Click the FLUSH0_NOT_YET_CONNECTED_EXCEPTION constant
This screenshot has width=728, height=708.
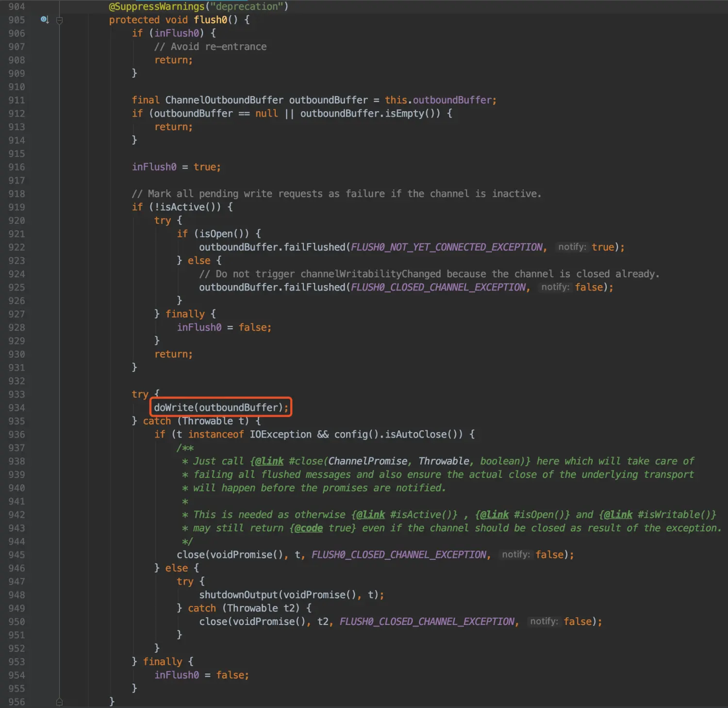click(447, 247)
